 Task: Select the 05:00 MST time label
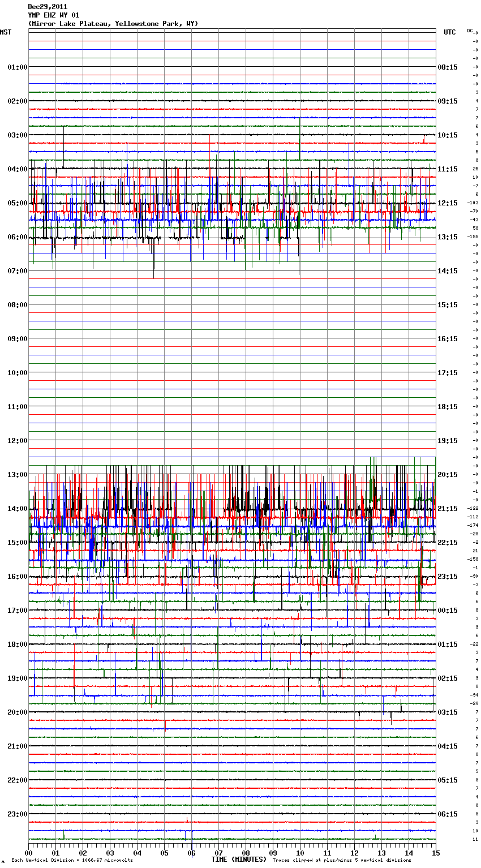click(18, 203)
